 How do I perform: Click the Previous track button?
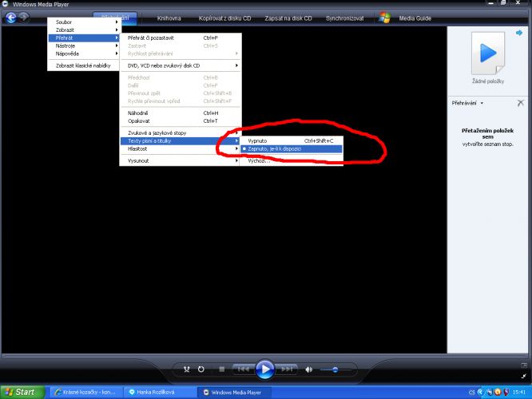(x=244, y=369)
